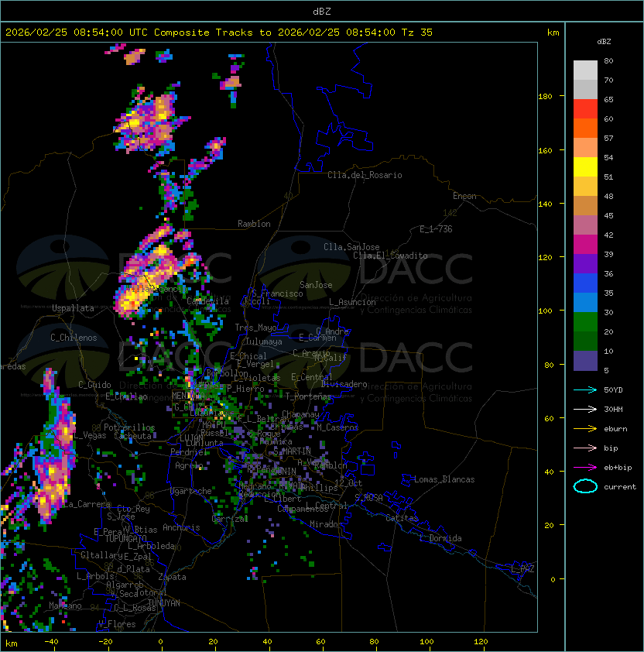Click the 'dBZ' heading above the color scale
Image resolution: width=644 pixels, height=652 pixels.
604,42
